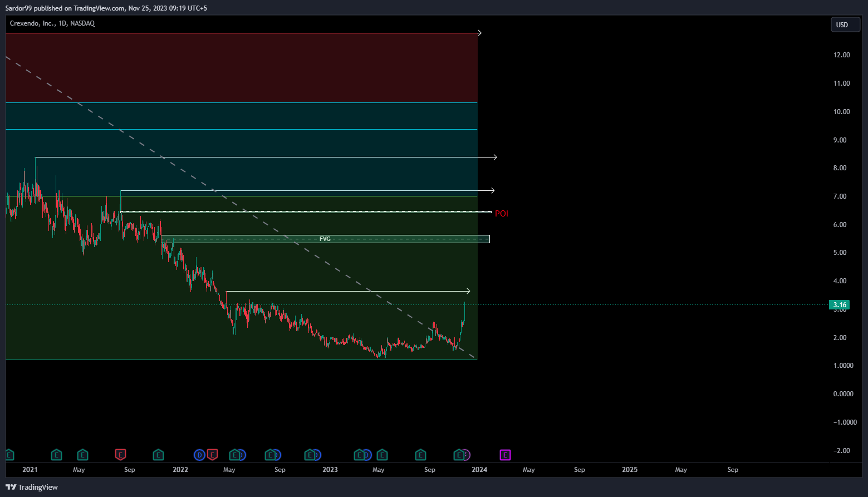Click the 6.00 price axis label
868x497 pixels.
click(840, 225)
